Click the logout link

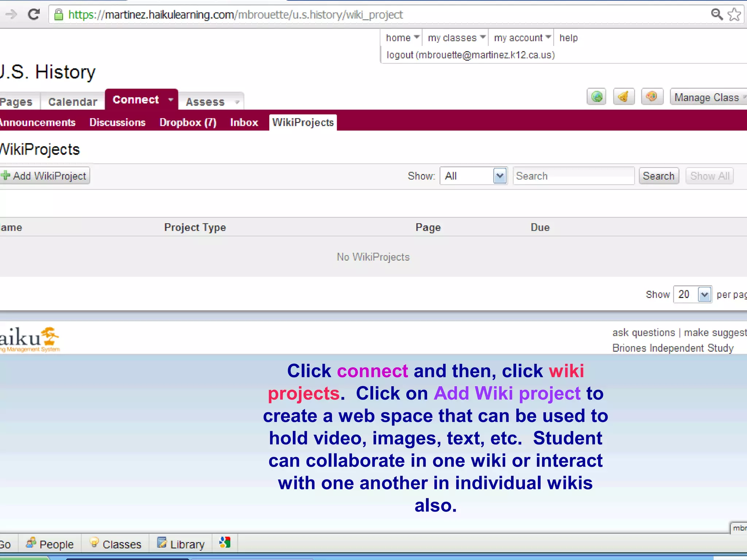471,55
